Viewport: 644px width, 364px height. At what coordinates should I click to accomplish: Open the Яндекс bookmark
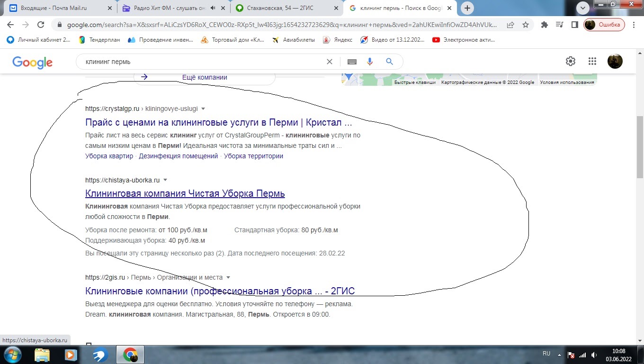coord(338,40)
